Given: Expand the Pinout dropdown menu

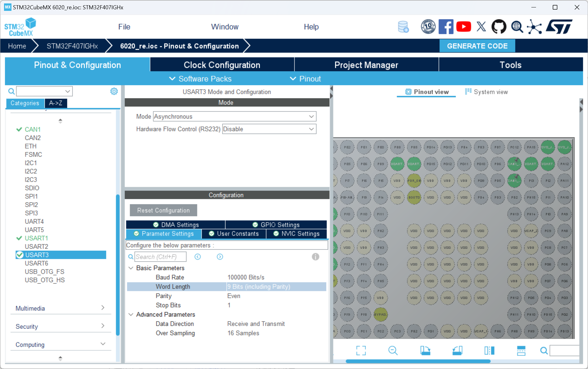Looking at the screenshot, I should pyautogui.click(x=305, y=79).
